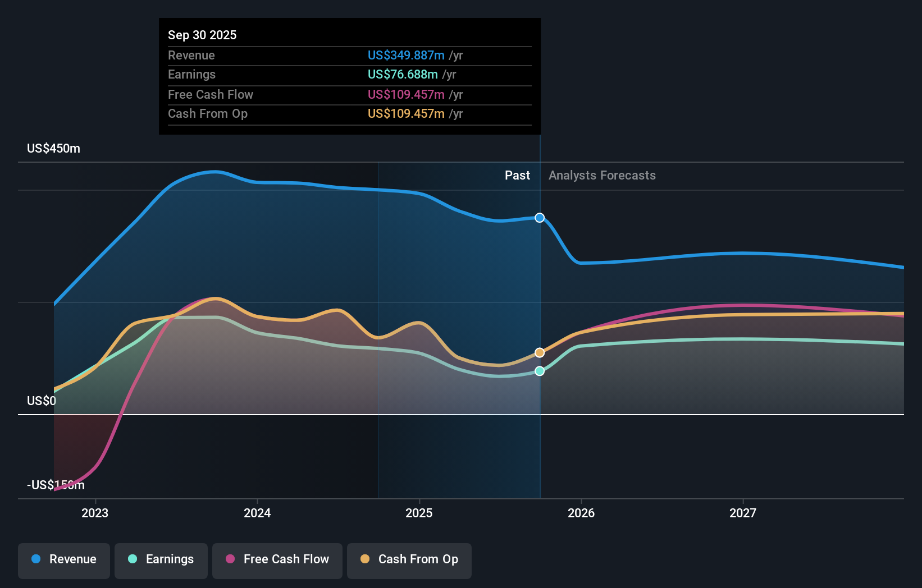922x588 pixels.
Task: Click the US$109.457m Free Cash Flow value
Action: click(406, 94)
